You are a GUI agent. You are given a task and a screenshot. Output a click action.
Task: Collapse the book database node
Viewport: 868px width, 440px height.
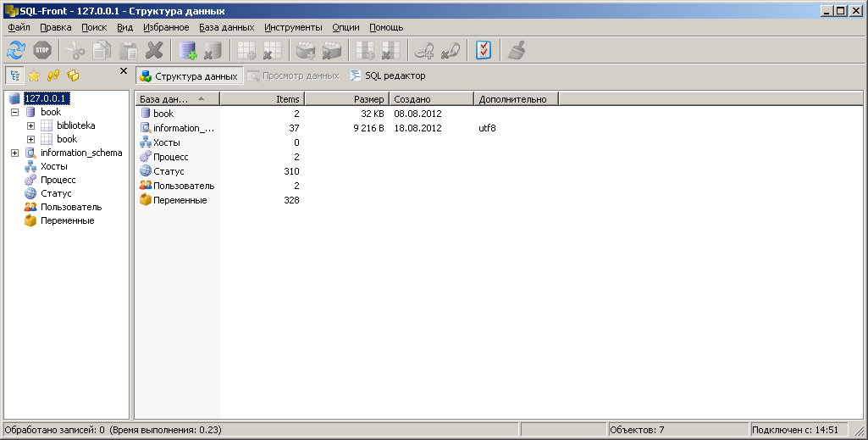point(15,112)
